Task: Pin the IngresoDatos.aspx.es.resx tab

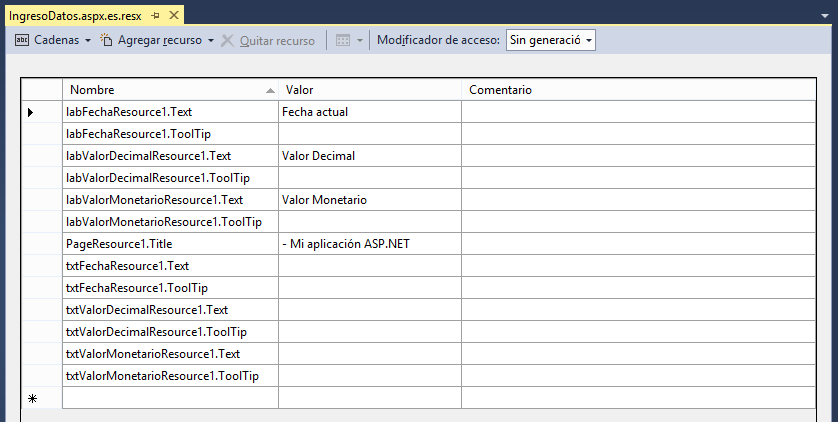Action: [x=156, y=16]
